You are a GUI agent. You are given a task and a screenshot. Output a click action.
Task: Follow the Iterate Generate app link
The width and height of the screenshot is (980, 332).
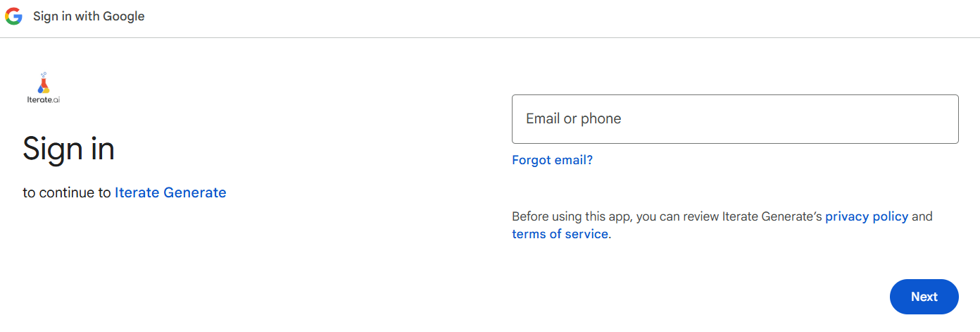[170, 192]
